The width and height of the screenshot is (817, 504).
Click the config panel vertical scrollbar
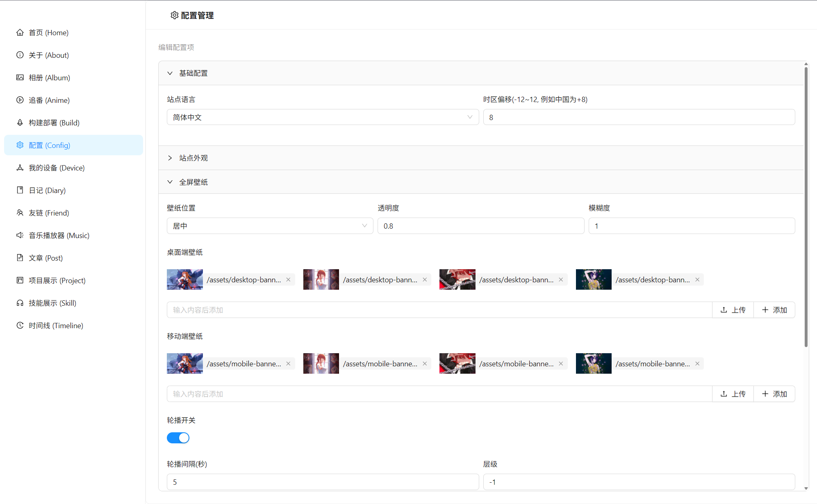click(x=806, y=207)
